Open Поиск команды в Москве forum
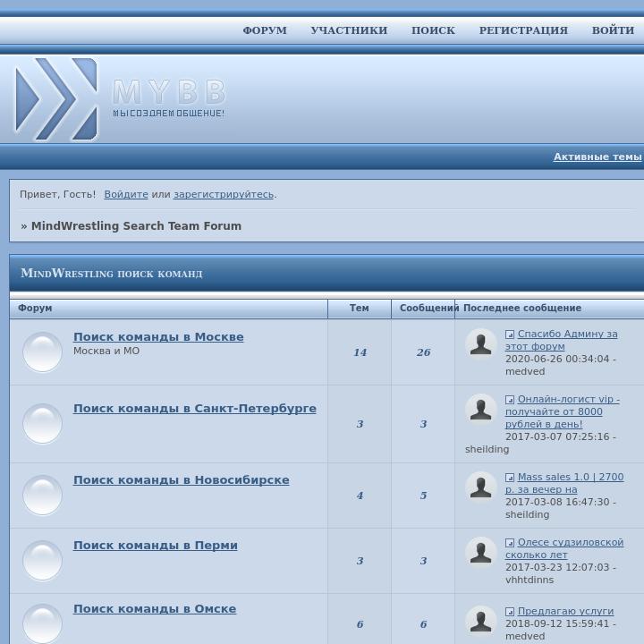The height and width of the screenshot is (644, 644). click(x=158, y=337)
